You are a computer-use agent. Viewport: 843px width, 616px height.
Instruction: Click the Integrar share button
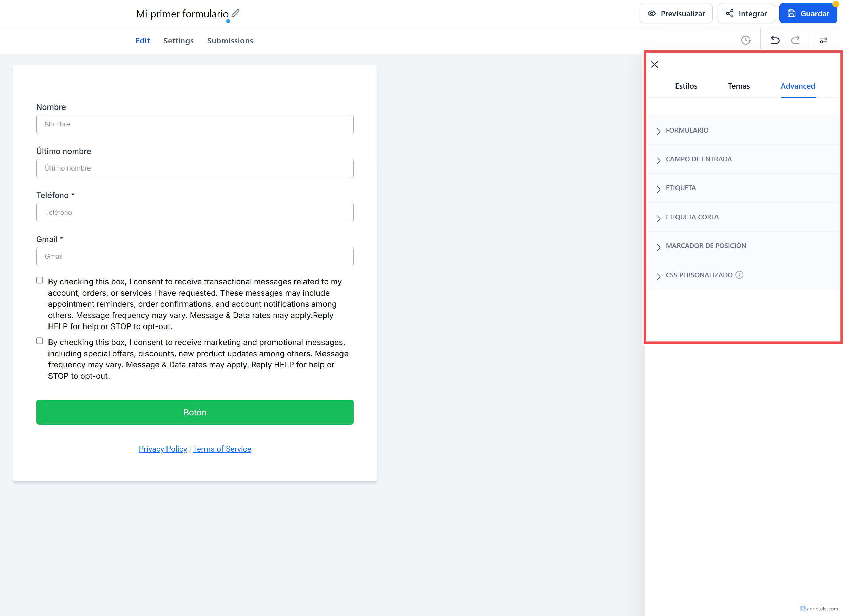tap(746, 14)
